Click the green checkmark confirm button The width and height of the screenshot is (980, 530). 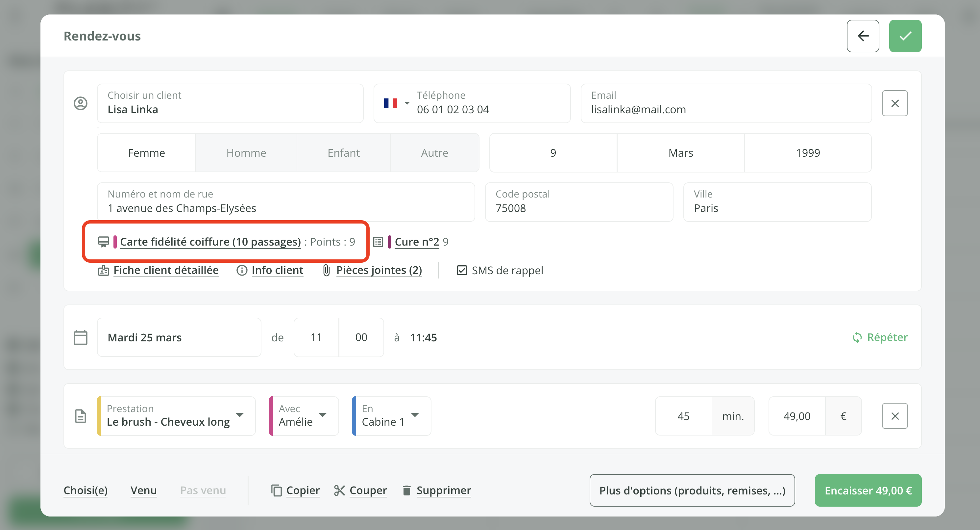click(905, 36)
